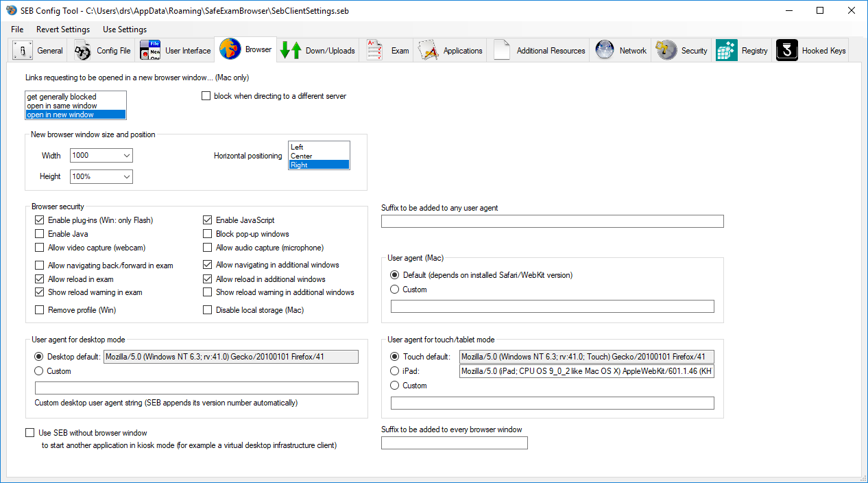Click the Exam tab checklist icon
This screenshot has width=868, height=483.
point(374,51)
